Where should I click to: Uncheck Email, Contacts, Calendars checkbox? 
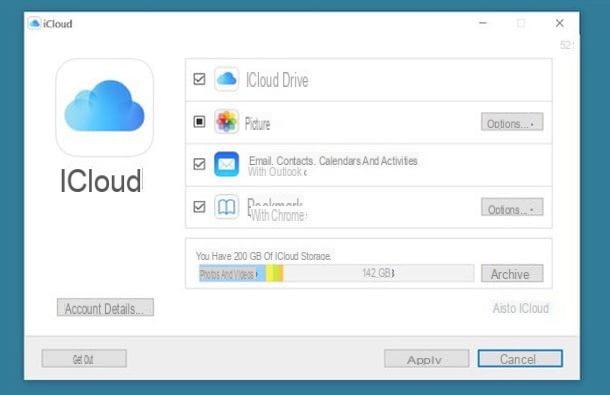click(x=200, y=164)
